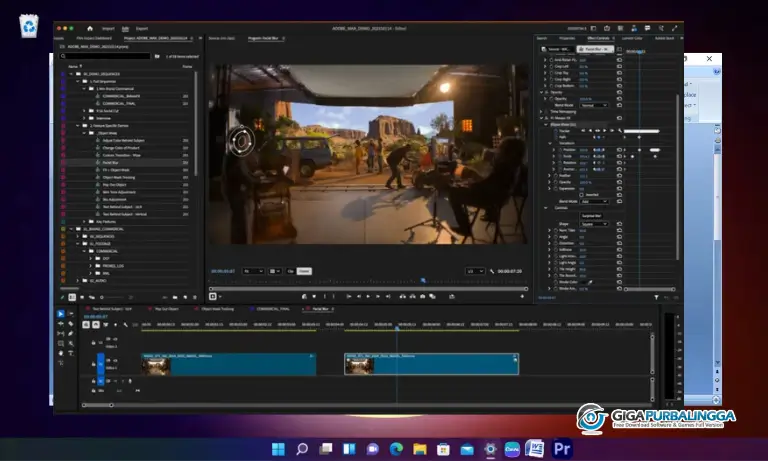Toggle track output eye on Video 1
Viewport: 768px width, 461px height.
tap(116, 361)
